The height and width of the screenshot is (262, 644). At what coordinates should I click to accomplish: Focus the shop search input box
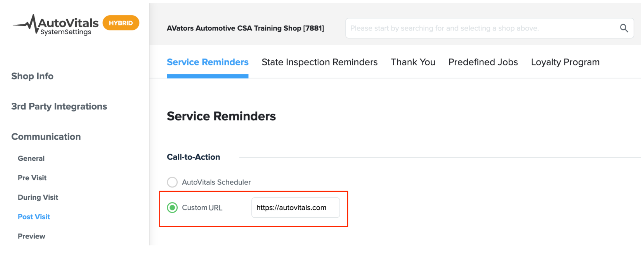490,28
